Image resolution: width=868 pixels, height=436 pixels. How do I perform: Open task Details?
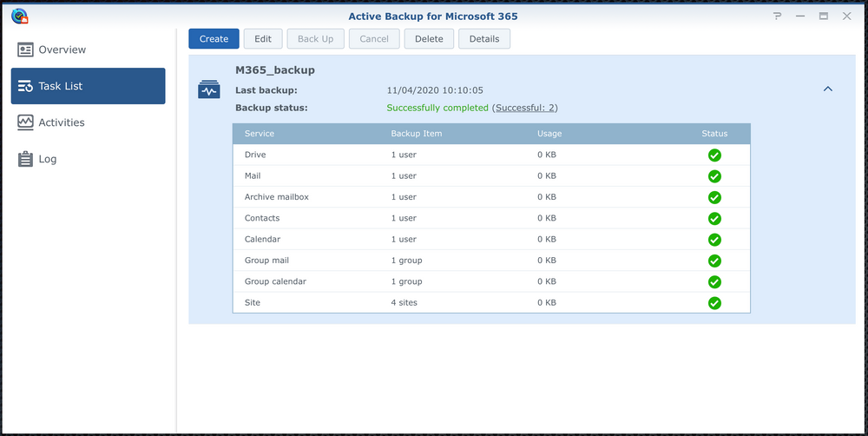coord(484,39)
